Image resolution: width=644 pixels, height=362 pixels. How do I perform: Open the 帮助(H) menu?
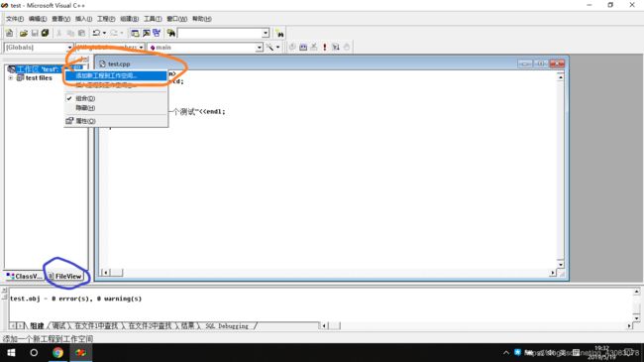202,19
